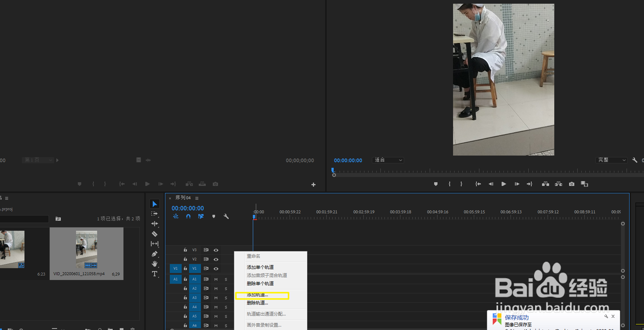This screenshot has width=644, height=330.
Task: Go to Out point in program monitor
Action: point(529,184)
